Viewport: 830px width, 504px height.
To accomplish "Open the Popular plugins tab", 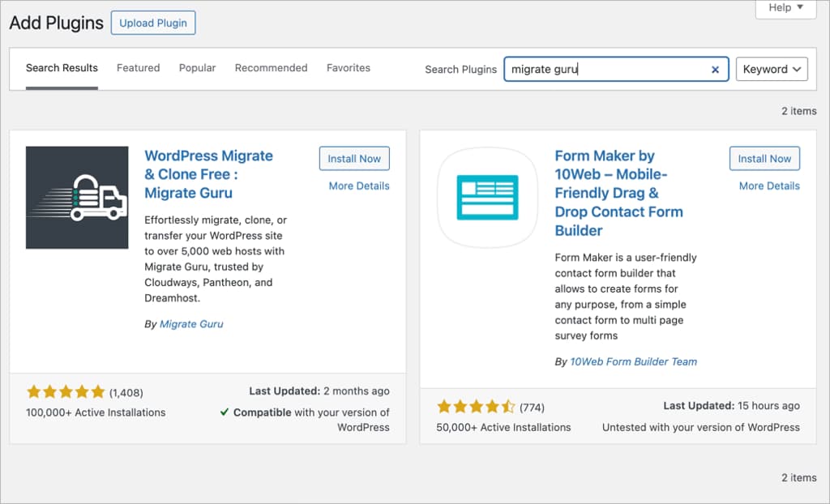I will [x=197, y=68].
